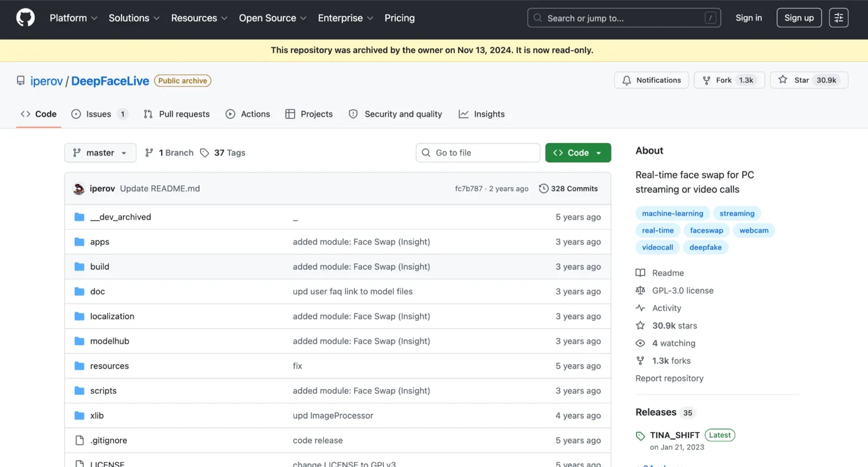This screenshot has height=467, width=868.
Task: Select the deepfake topic tag
Action: [x=706, y=247]
